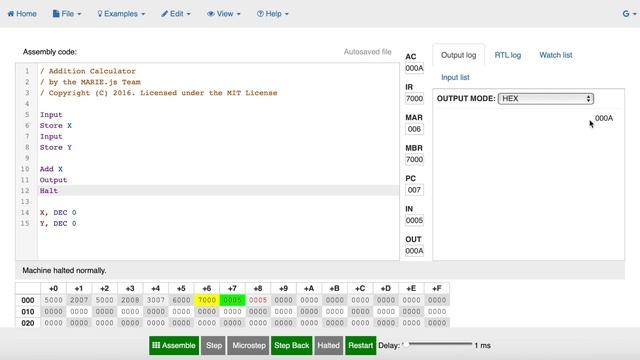Open the Input list tab

point(455,77)
